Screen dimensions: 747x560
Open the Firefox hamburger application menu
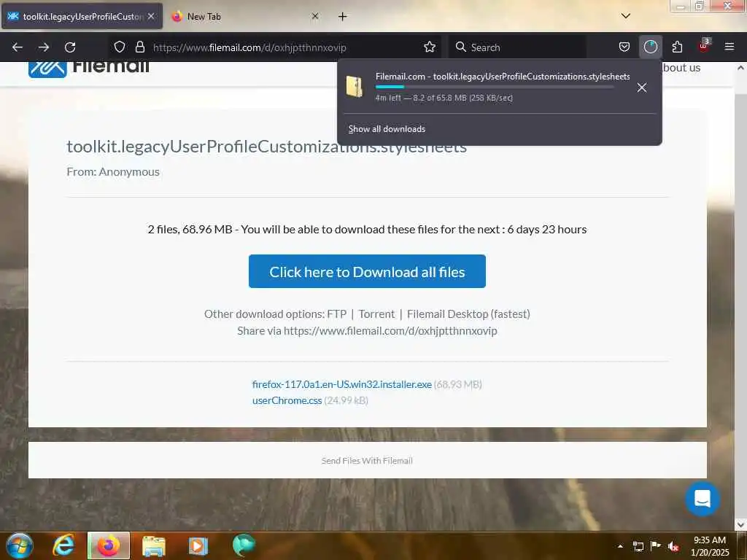[729, 47]
